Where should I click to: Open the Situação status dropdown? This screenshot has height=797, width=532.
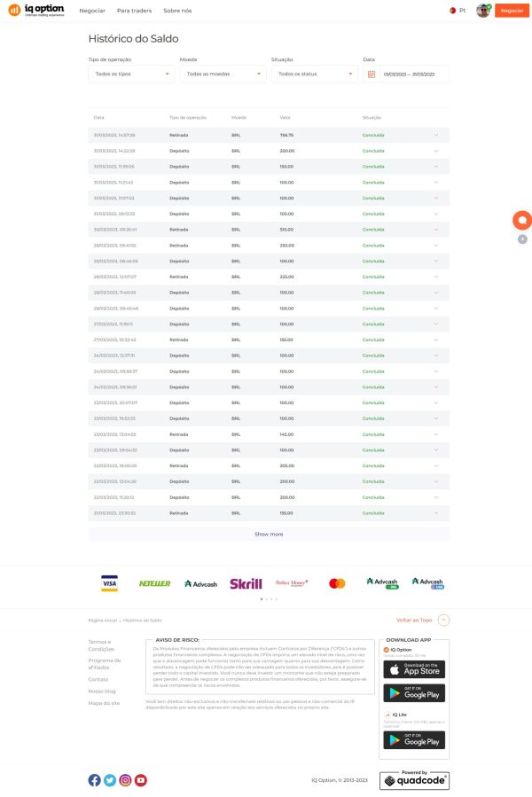point(314,74)
